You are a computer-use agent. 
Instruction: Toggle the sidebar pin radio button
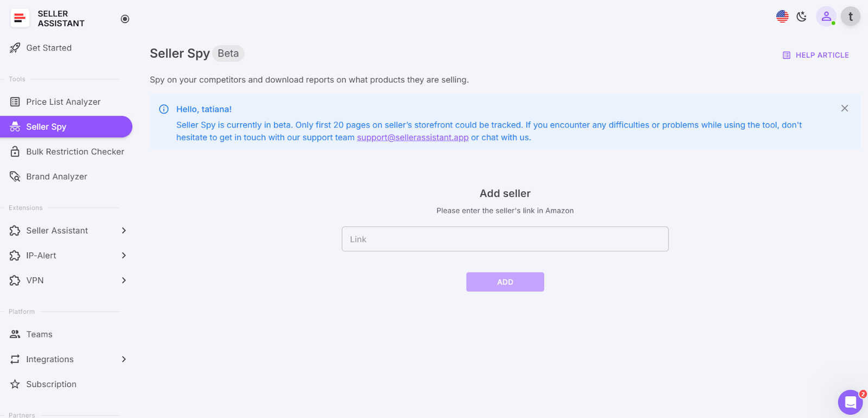point(125,19)
